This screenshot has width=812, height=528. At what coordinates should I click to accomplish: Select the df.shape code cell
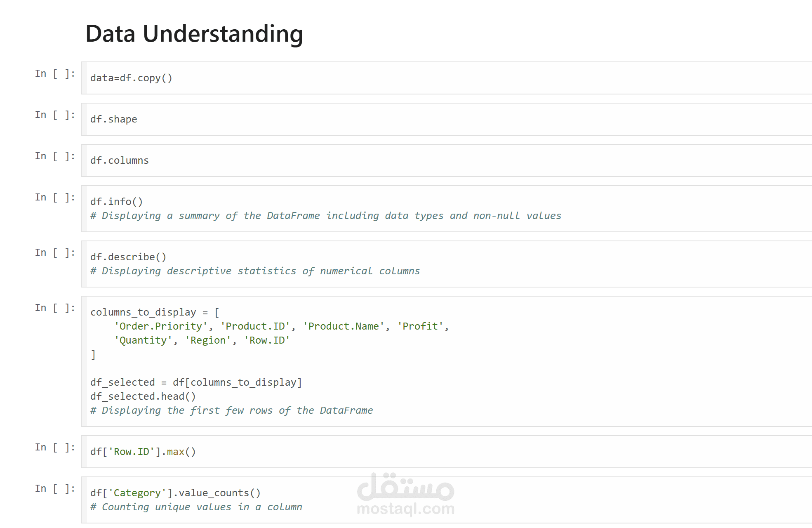click(x=447, y=119)
